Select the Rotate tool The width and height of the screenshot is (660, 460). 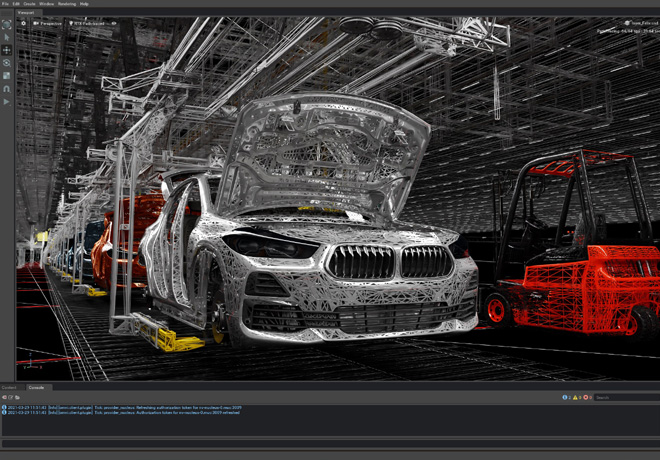click(7, 63)
